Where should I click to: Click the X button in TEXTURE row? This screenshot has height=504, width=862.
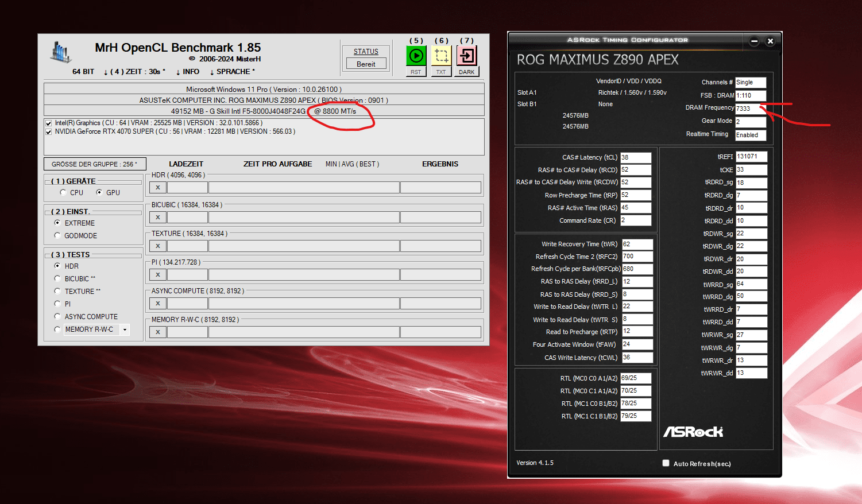point(158,246)
